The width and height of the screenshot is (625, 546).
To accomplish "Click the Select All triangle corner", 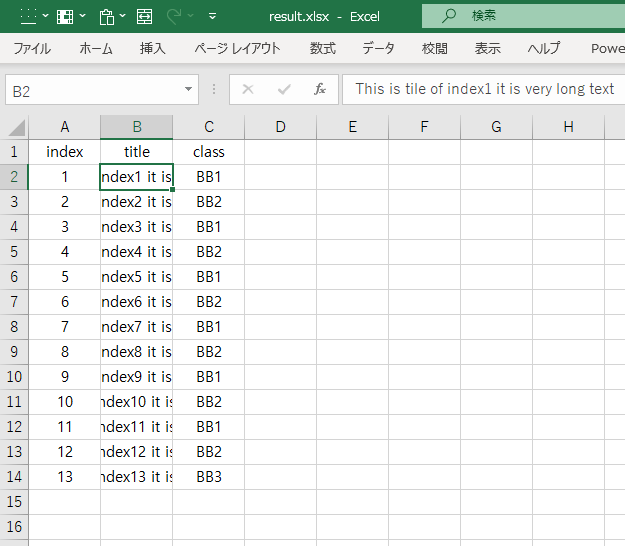I will pyautogui.click(x=15, y=127).
